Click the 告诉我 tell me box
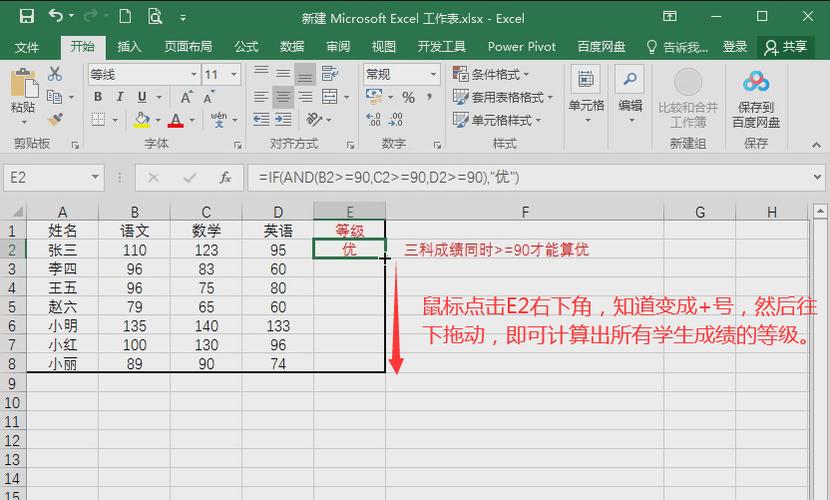830x500 pixels. coord(678,47)
